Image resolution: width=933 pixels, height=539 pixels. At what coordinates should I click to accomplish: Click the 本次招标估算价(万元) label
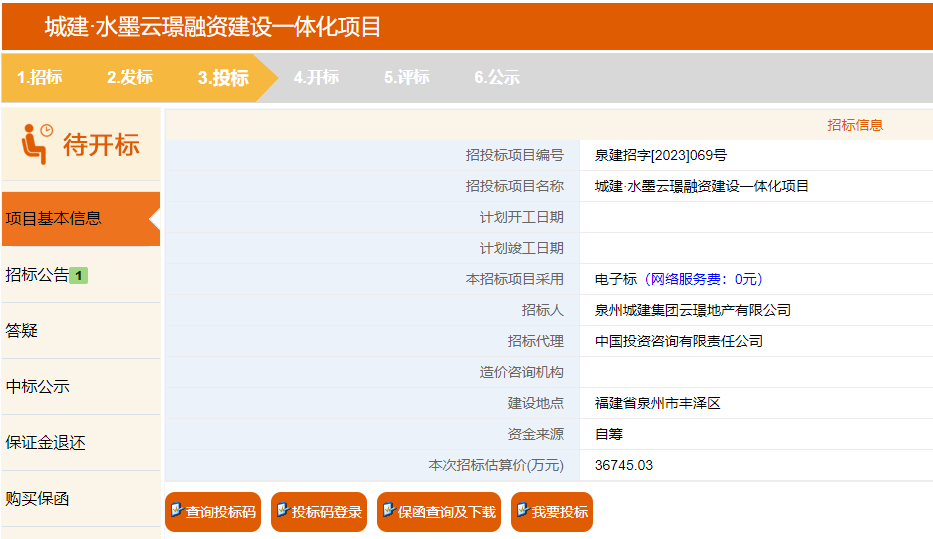(496, 465)
